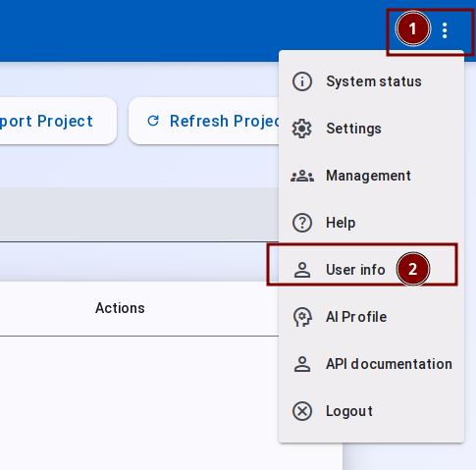Open Settings from the menu
476x470 pixels.
(x=371, y=129)
